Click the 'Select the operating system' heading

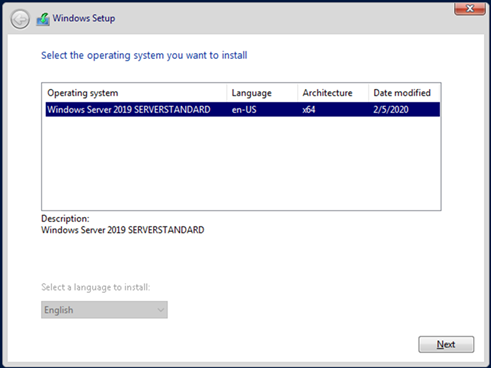click(144, 55)
